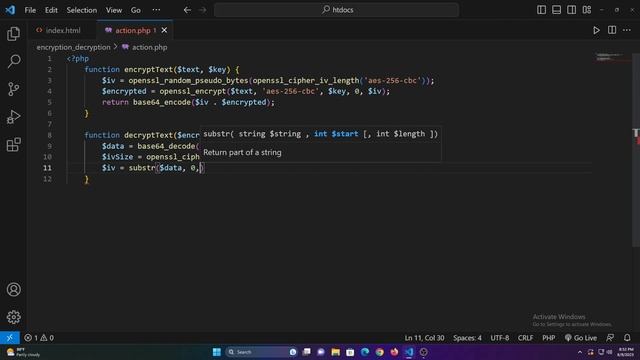
Task: Go forward with the navigation arrow
Action: coord(202,10)
